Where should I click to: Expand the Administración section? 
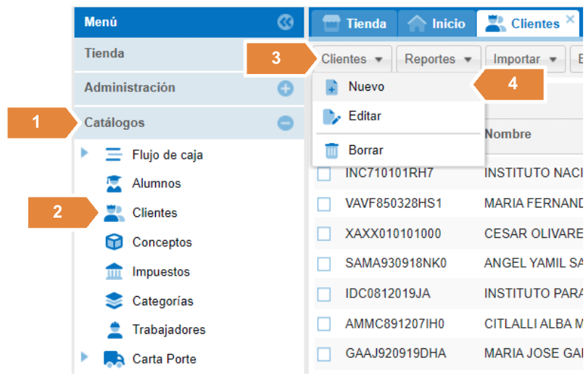285,89
